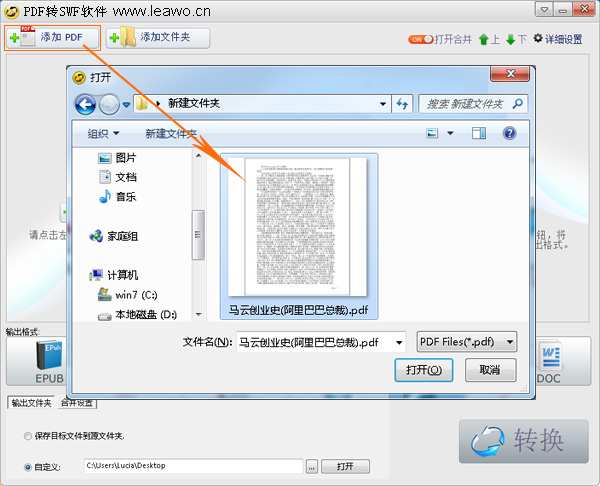Change view with the views icon
The height and width of the screenshot is (486, 600).
pos(432,133)
